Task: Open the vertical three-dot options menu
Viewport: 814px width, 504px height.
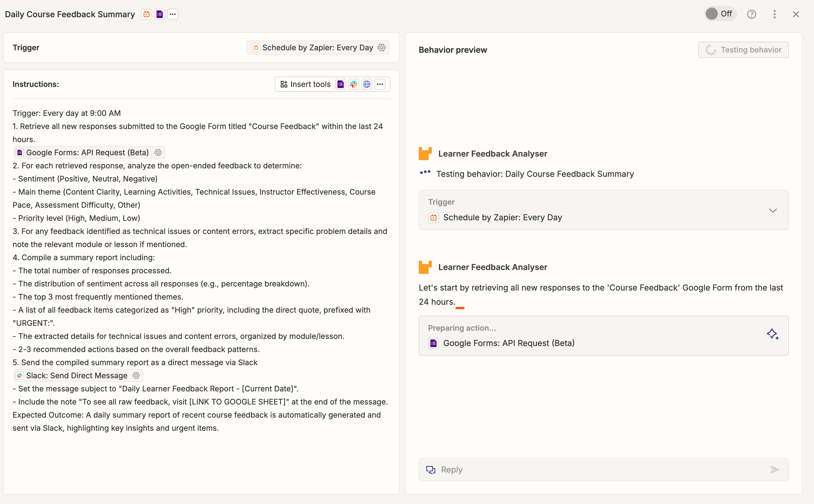Action: [775, 14]
